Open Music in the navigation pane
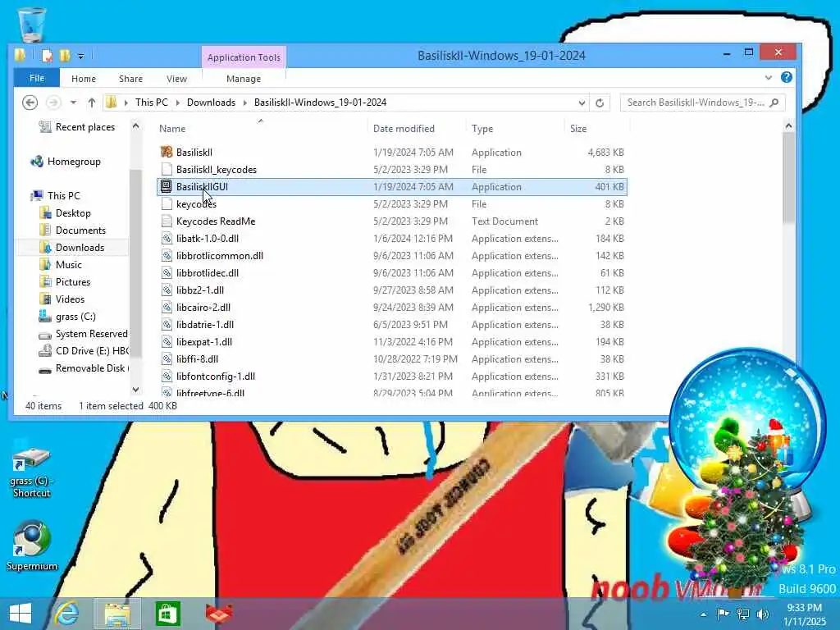 [61, 265]
